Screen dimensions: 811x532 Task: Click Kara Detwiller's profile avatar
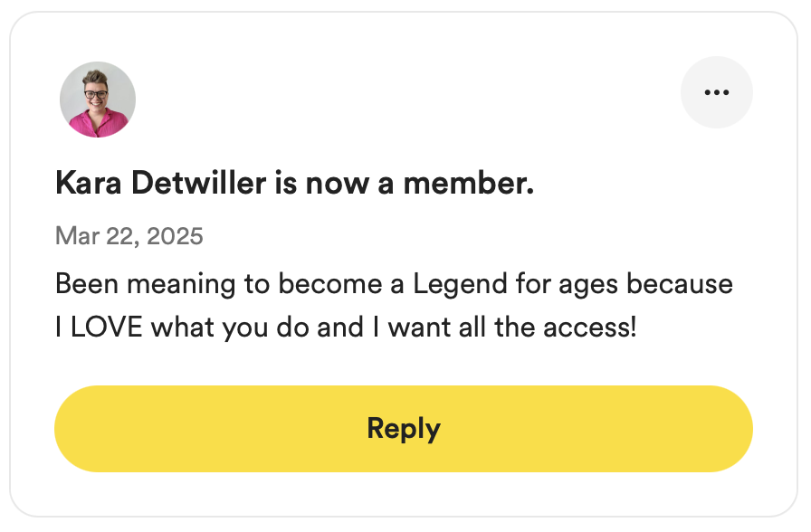coord(98,100)
